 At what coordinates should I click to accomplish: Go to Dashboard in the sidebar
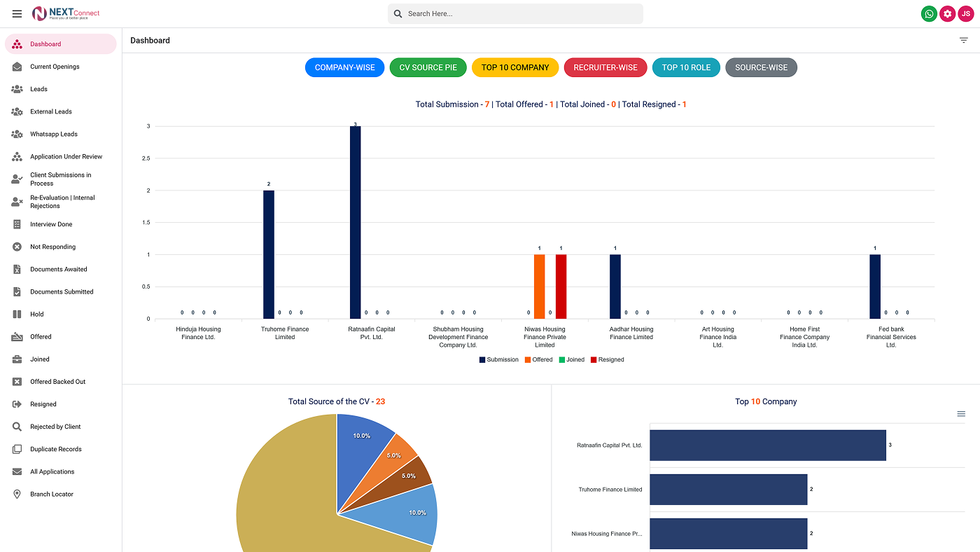click(61, 44)
